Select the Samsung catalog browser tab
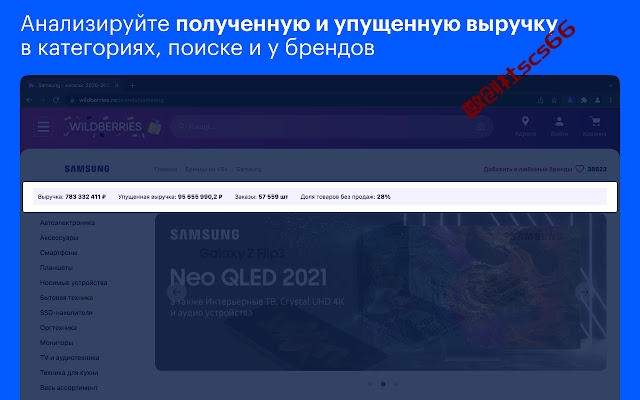 click(73, 85)
